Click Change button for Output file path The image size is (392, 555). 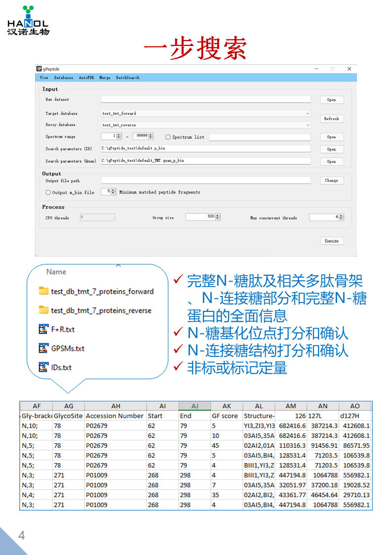coord(332,180)
